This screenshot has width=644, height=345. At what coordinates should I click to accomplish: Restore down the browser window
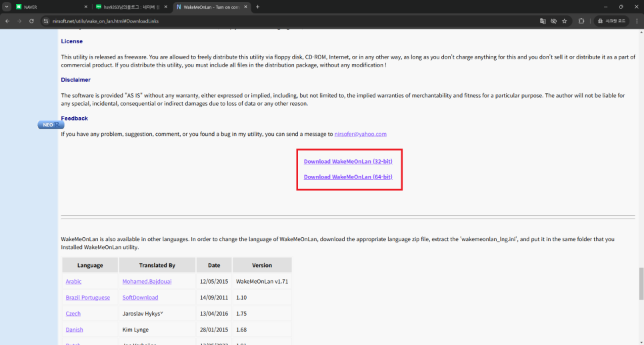click(621, 7)
